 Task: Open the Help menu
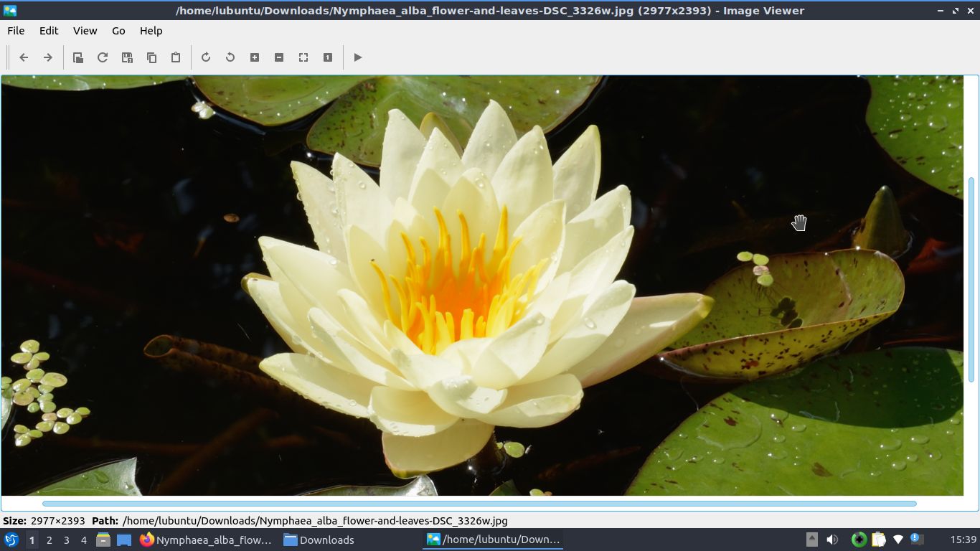(151, 31)
